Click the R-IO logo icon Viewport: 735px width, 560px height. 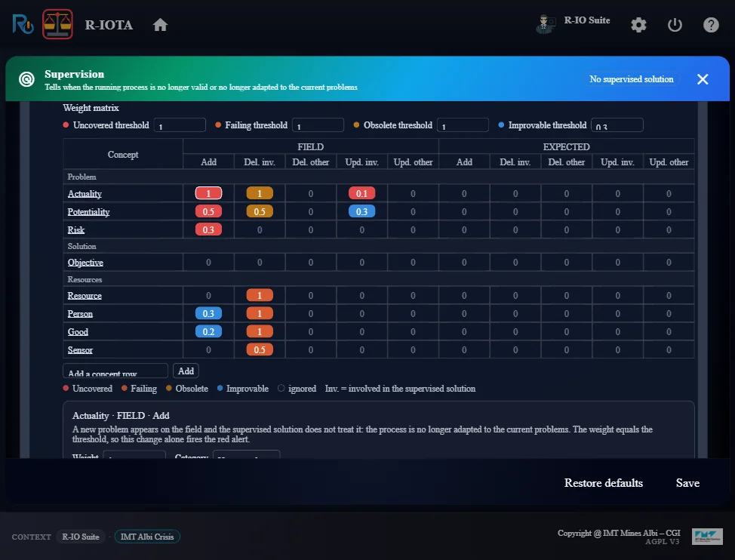(x=23, y=24)
